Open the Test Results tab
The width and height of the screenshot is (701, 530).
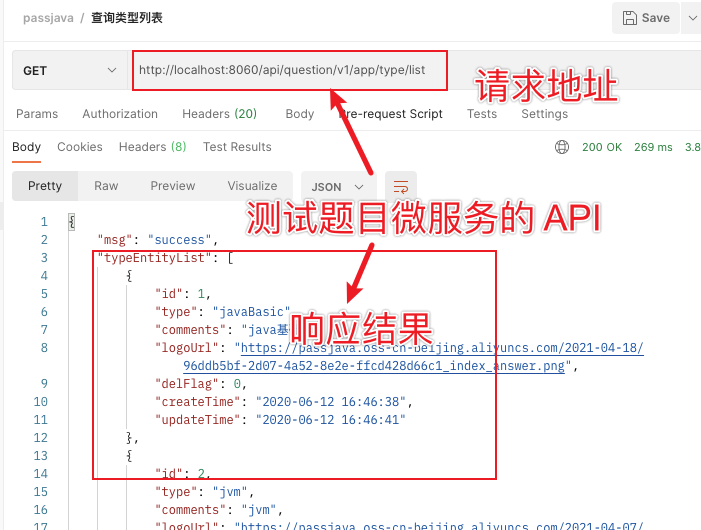237,147
